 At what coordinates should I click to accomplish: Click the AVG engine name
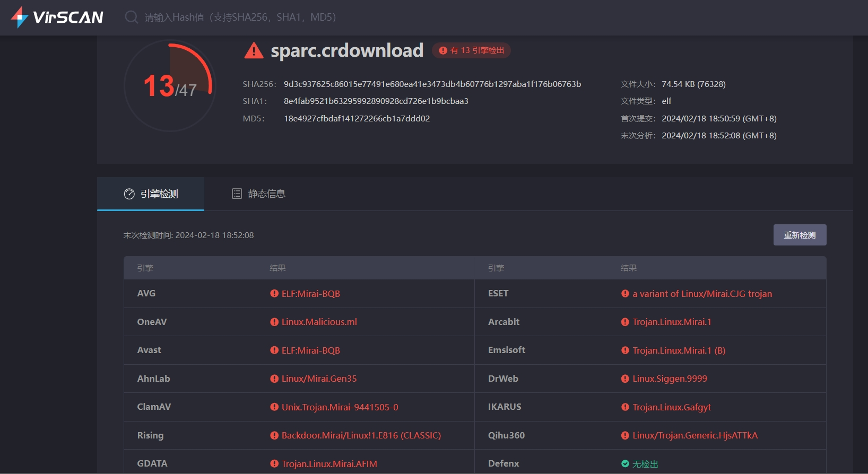pyautogui.click(x=146, y=293)
